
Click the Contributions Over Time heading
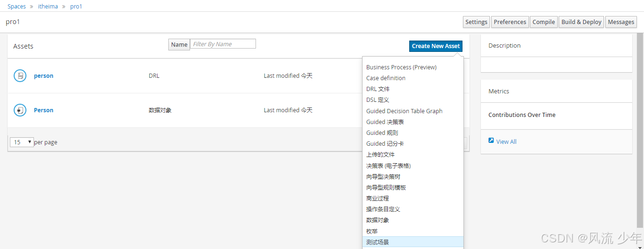522,115
